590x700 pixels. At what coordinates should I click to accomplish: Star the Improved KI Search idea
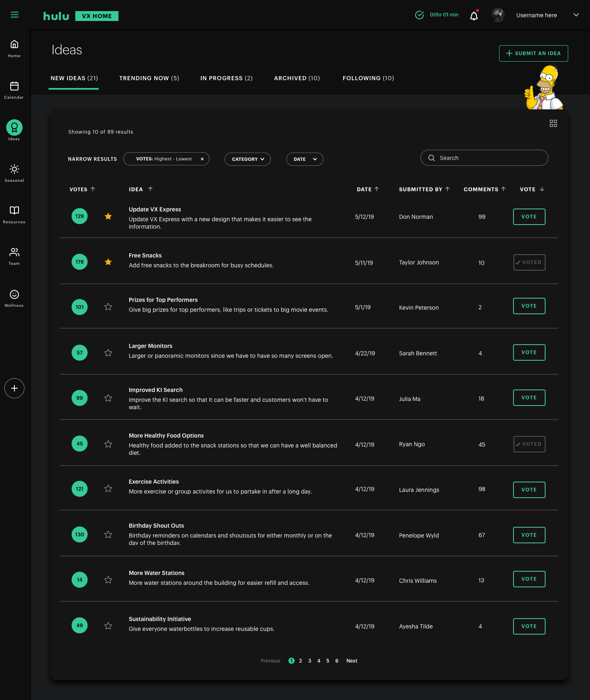pyautogui.click(x=108, y=398)
